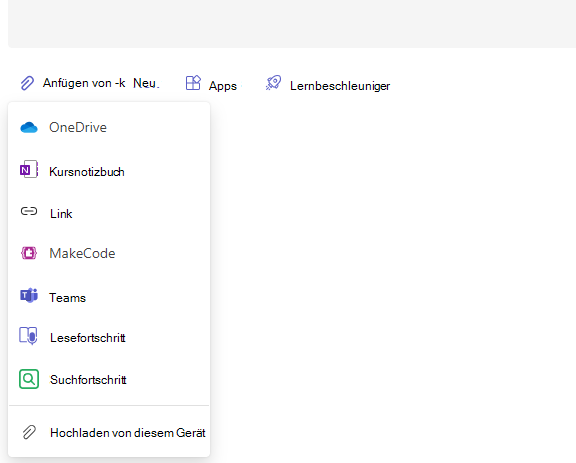Click the Apps grid icon
576x463 pixels.
click(x=193, y=83)
